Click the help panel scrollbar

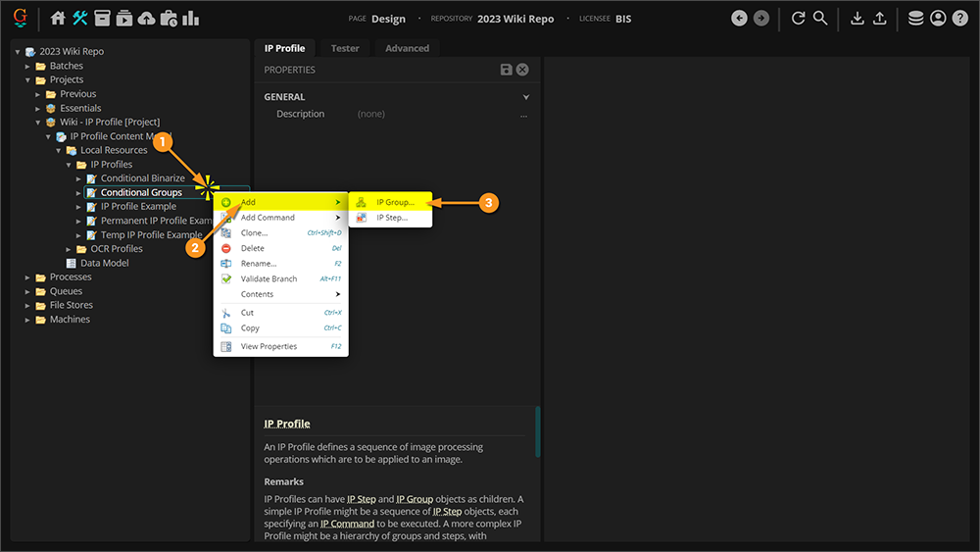coord(537,431)
